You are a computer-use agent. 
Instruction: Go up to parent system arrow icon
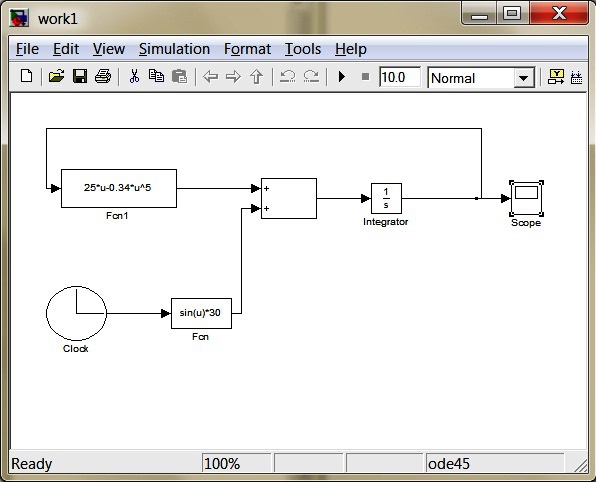pos(257,77)
